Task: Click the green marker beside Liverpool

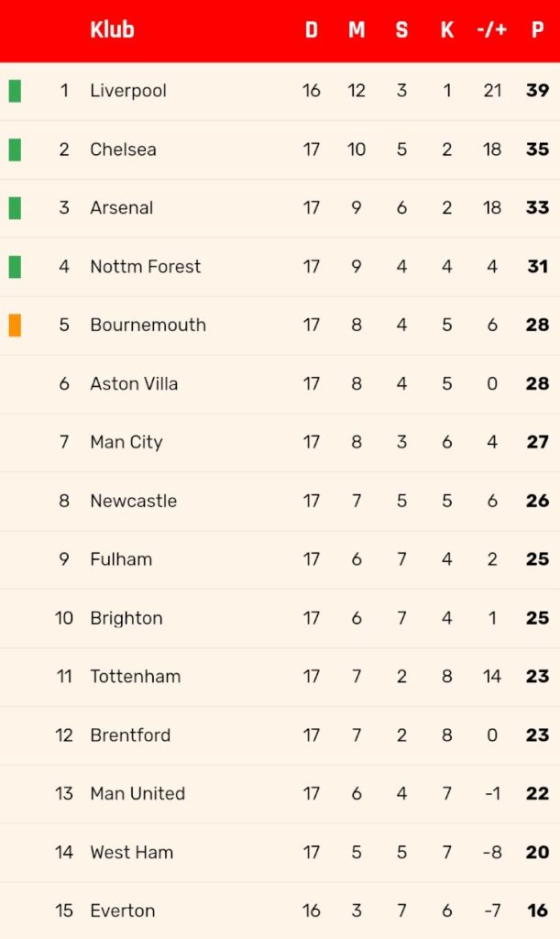Action: (x=15, y=91)
